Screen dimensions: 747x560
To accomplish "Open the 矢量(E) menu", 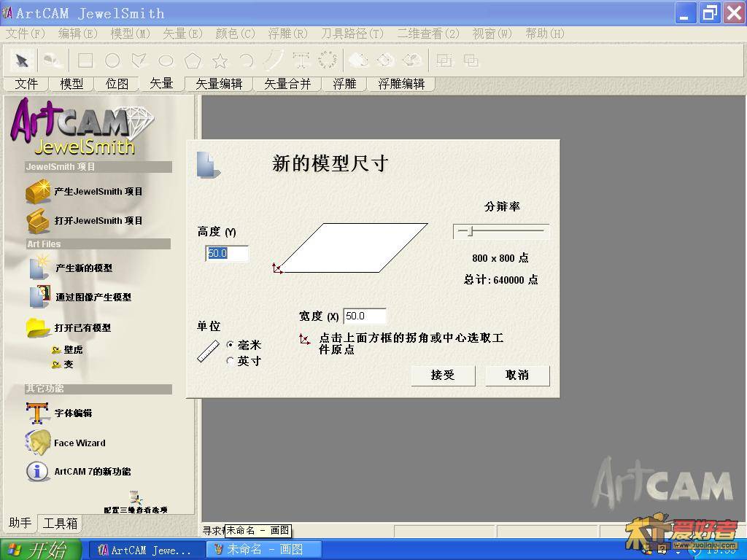I will click(182, 34).
